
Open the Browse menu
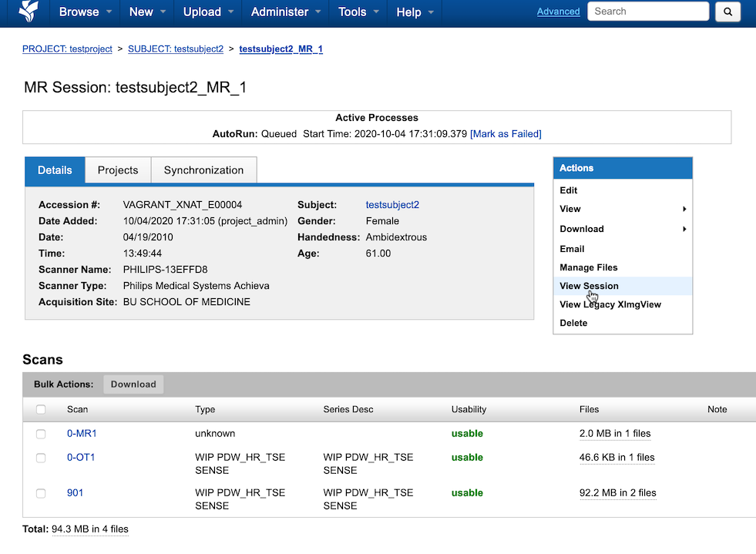pyautogui.click(x=86, y=12)
